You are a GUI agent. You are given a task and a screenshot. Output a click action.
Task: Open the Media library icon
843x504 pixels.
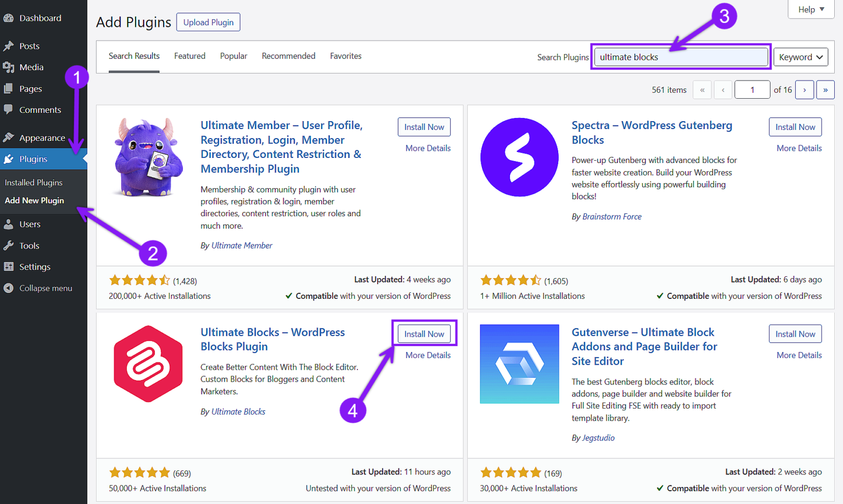[x=9, y=67]
